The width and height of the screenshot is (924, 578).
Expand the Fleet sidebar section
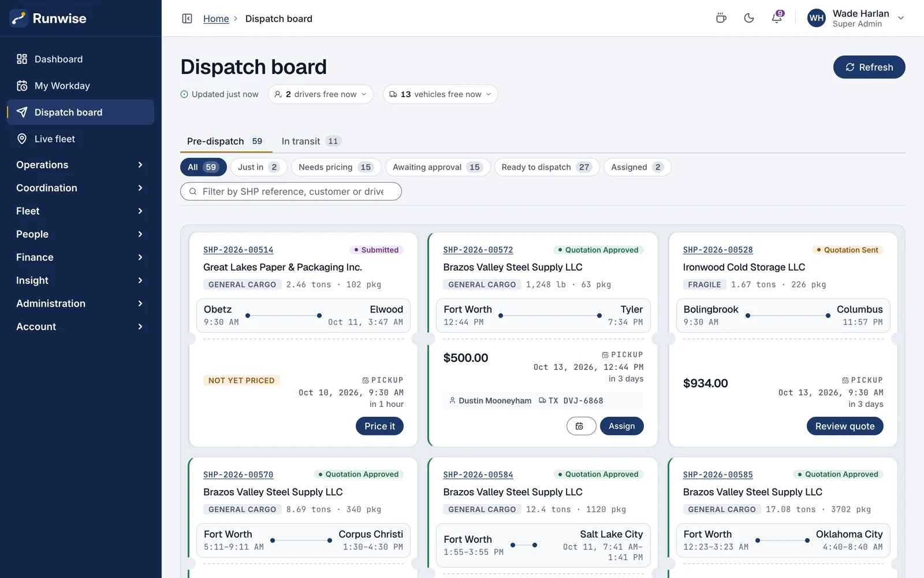[80, 211]
